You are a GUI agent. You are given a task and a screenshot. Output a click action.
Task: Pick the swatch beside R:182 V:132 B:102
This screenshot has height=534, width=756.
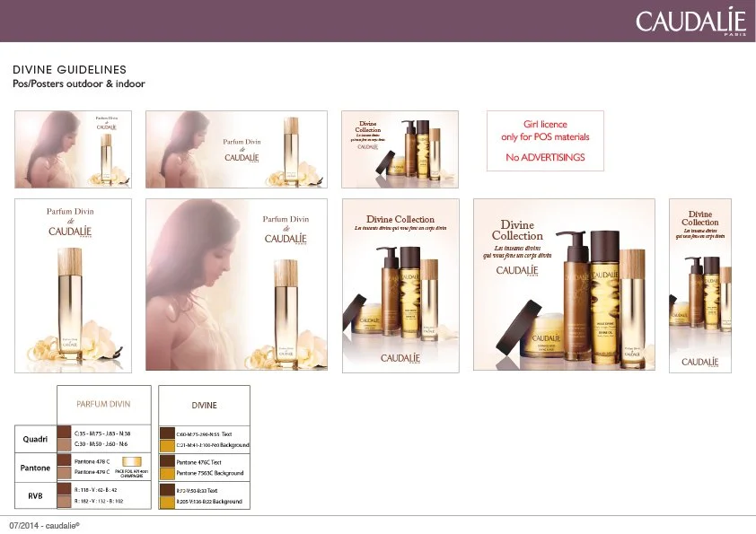pyautogui.click(x=64, y=501)
